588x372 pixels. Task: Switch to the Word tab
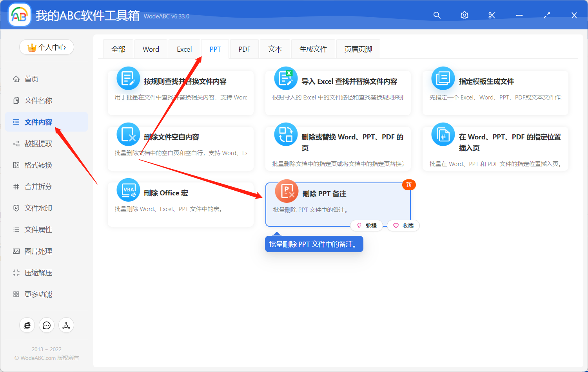(151, 49)
